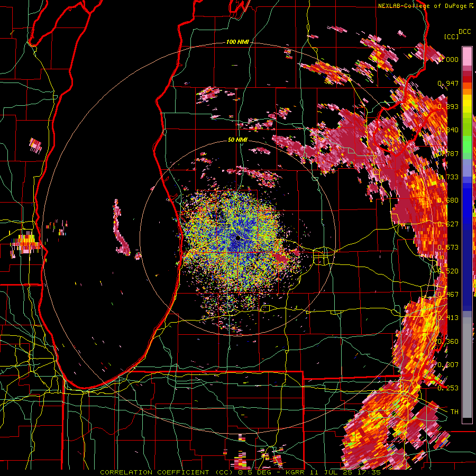Pick the gray segment of the color bar
This screenshot has height=476, width=476.
pyautogui.click(x=467, y=368)
